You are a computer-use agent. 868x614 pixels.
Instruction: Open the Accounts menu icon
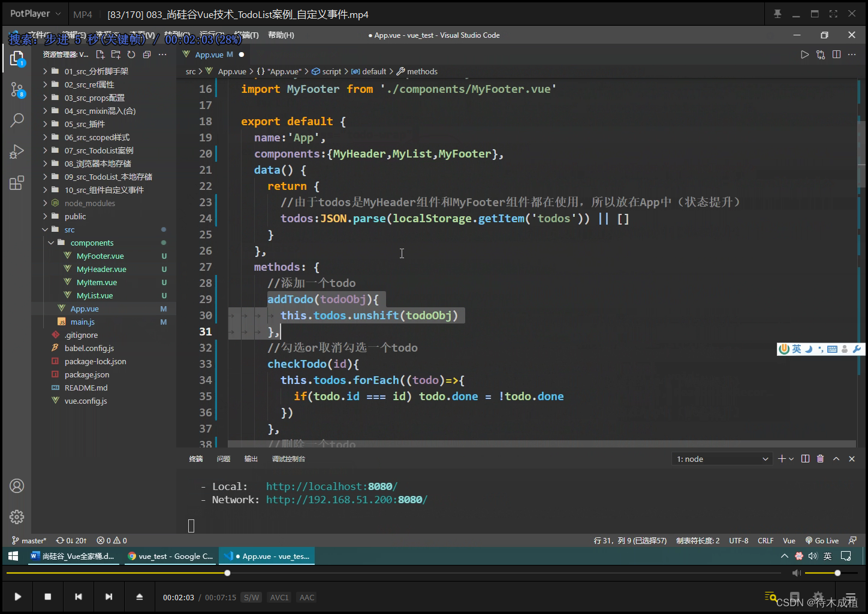[x=17, y=486]
